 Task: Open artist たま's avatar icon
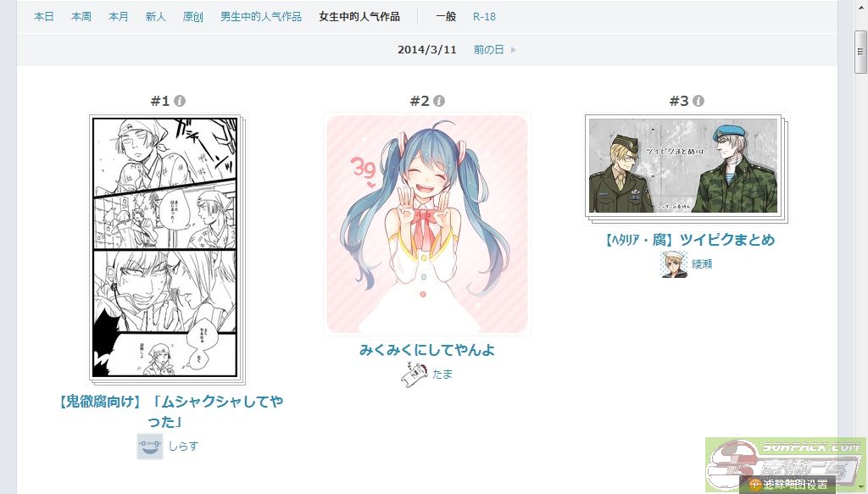(414, 375)
